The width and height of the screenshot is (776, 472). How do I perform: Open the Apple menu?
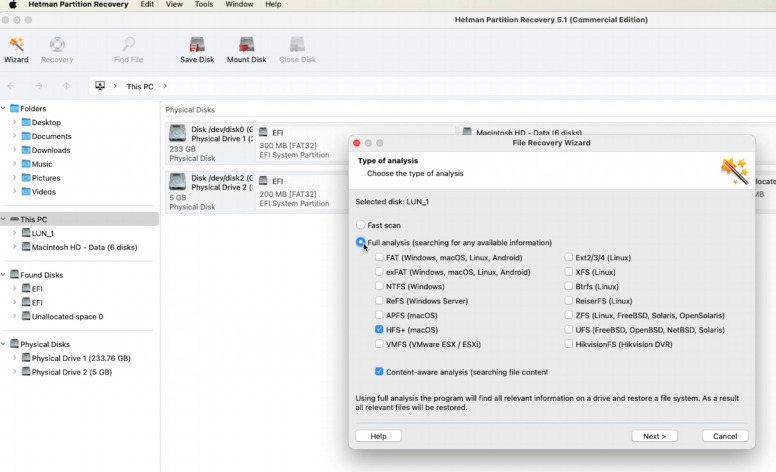13,4
